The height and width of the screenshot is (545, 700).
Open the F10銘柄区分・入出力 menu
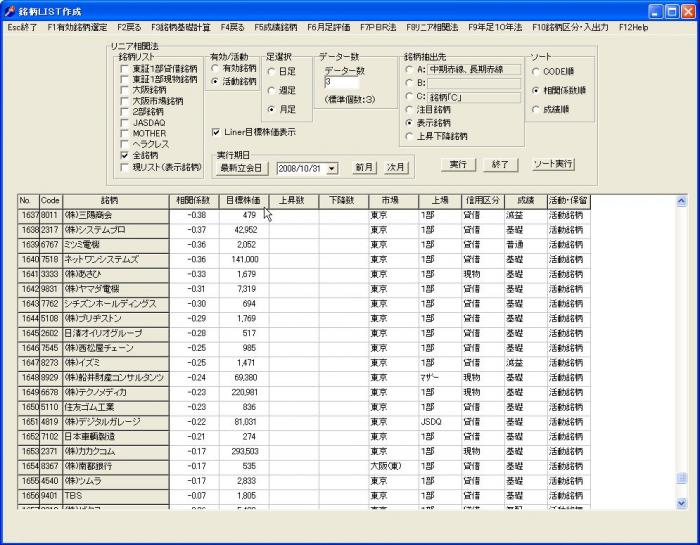(x=570, y=27)
